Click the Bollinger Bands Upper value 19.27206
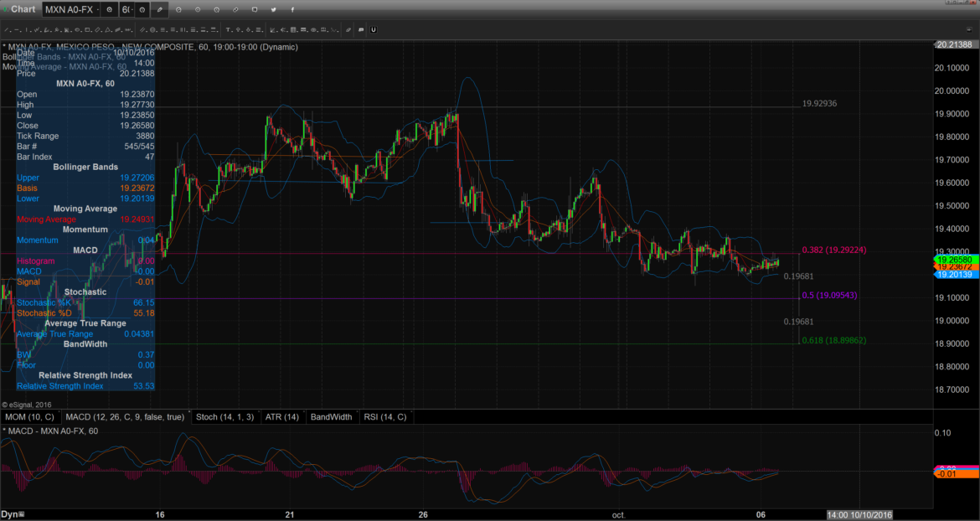This screenshot has height=521, width=980. coord(137,178)
